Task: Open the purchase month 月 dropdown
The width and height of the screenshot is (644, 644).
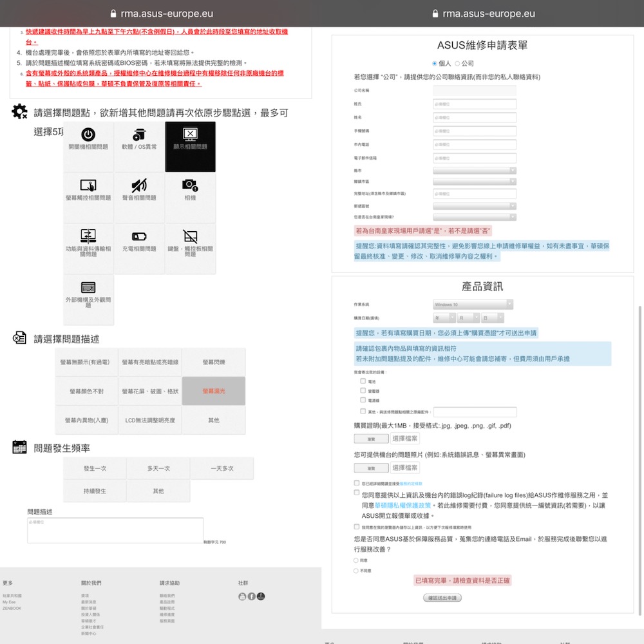Action: (x=469, y=318)
